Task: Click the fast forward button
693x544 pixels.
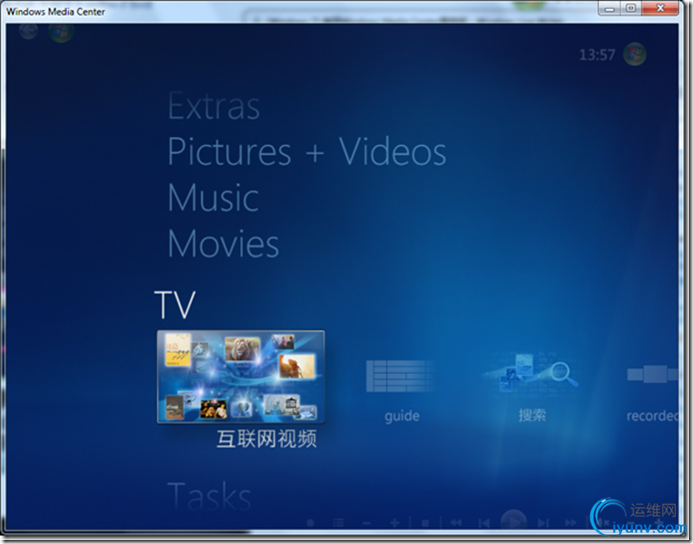Action: pyautogui.click(x=571, y=523)
